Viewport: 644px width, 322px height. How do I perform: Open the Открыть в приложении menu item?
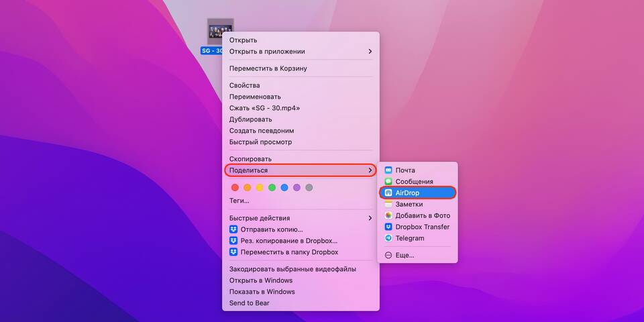[x=301, y=52]
